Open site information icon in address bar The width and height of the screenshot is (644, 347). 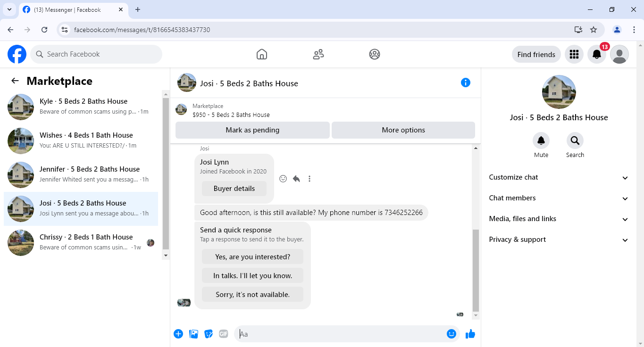65,30
